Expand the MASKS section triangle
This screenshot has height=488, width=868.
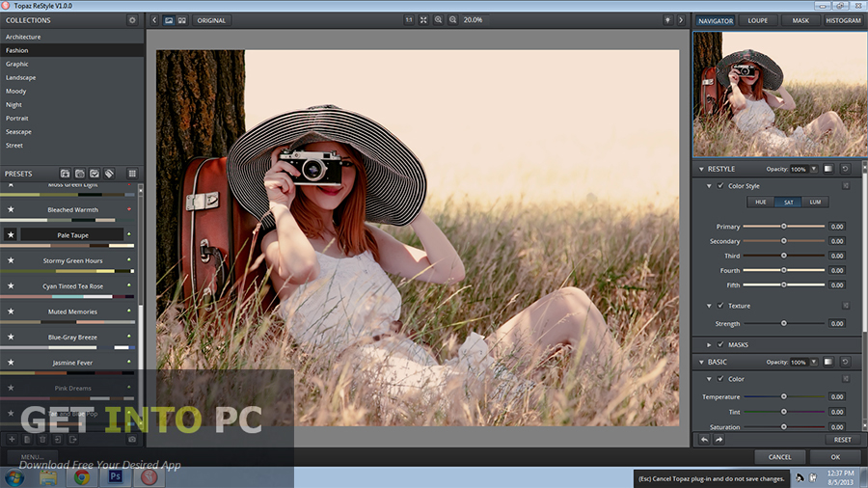[709, 344]
